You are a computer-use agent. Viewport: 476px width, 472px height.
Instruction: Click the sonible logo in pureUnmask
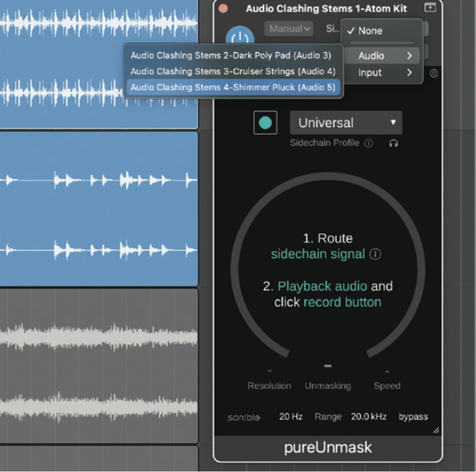pyautogui.click(x=243, y=417)
